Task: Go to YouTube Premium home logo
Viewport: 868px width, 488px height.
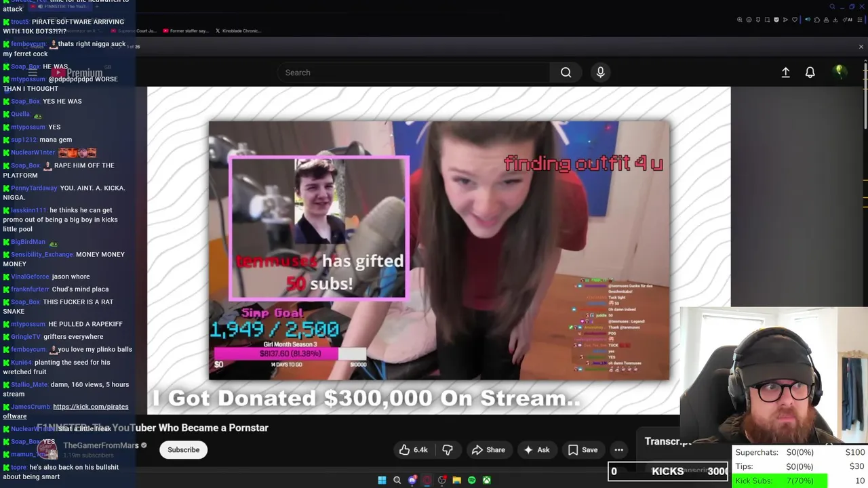Action: (77, 73)
